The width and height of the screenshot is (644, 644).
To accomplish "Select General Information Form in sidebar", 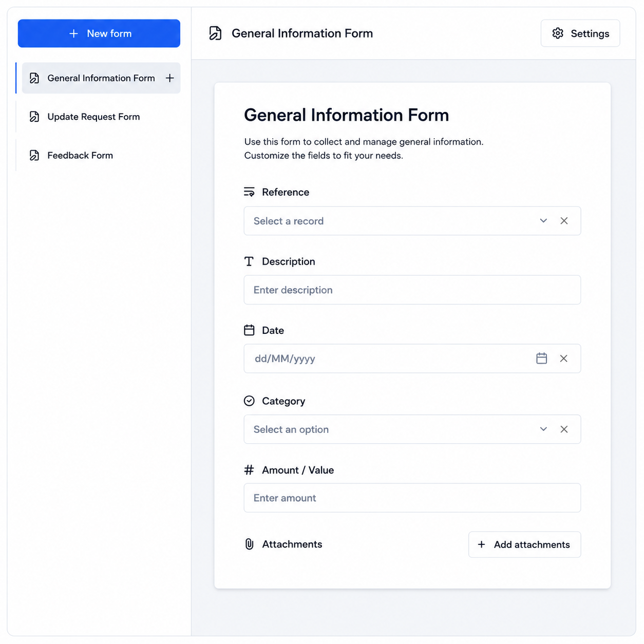I will tap(101, 78).
